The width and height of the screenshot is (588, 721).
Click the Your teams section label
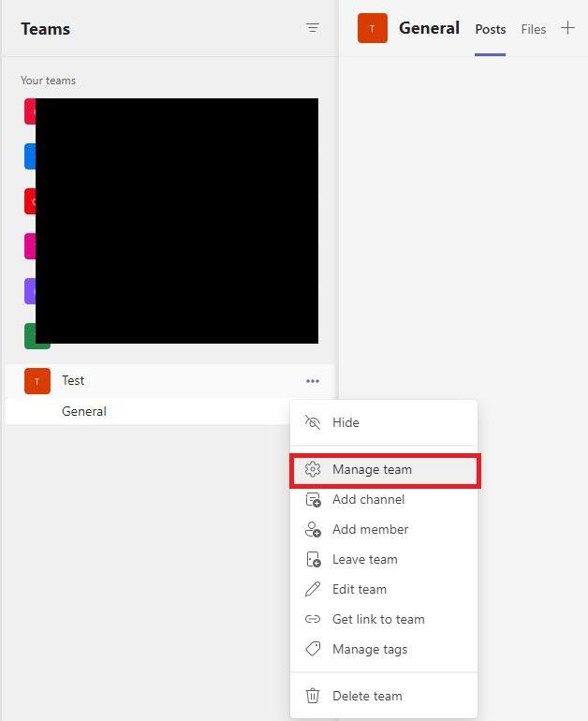pos(49,81)
